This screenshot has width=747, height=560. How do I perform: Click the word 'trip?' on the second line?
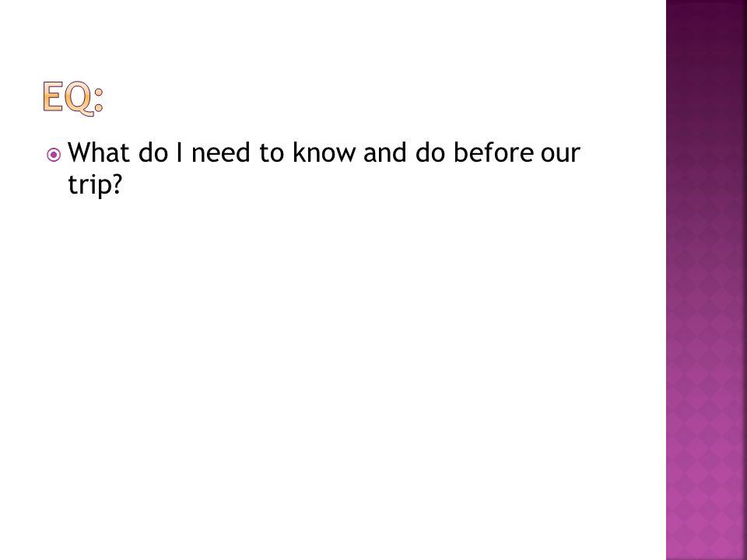[95, 185]
